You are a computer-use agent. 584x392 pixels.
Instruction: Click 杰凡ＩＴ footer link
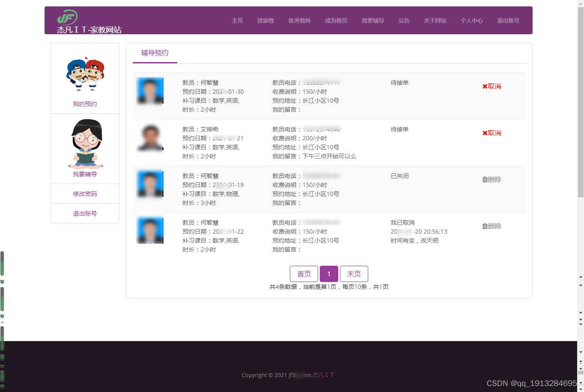pos(323,375)
